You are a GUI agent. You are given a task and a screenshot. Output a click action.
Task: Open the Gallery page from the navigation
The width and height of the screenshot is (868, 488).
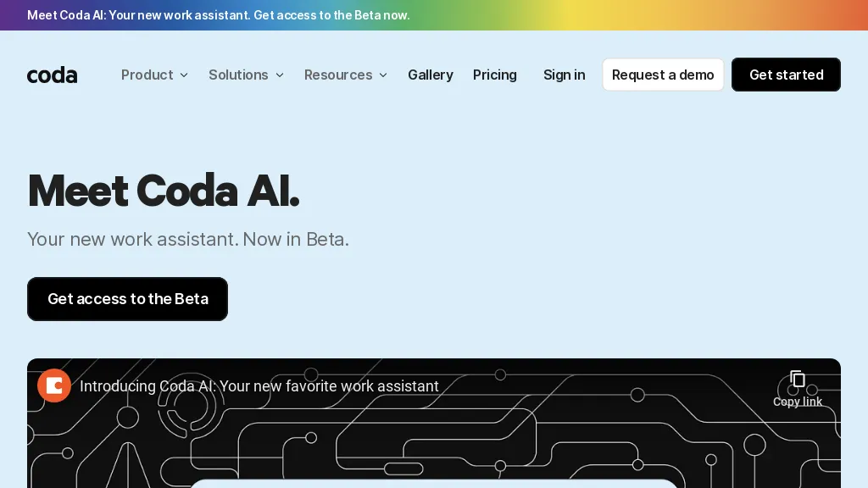430,75
